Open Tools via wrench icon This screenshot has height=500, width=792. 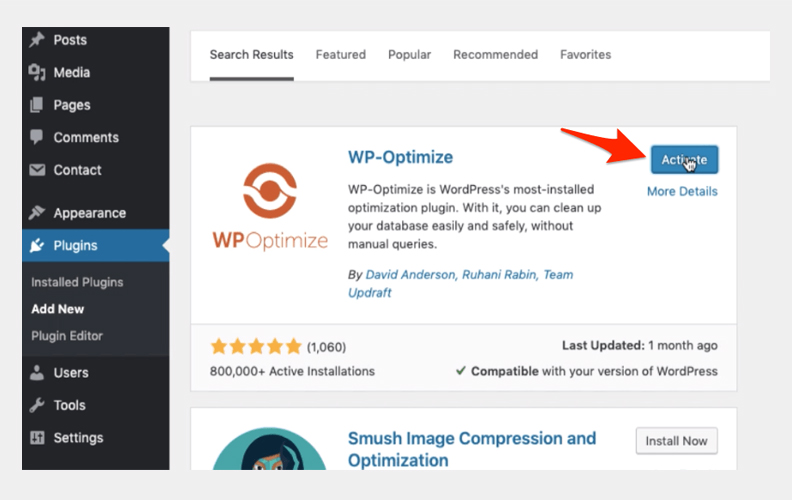click(37, 405)
